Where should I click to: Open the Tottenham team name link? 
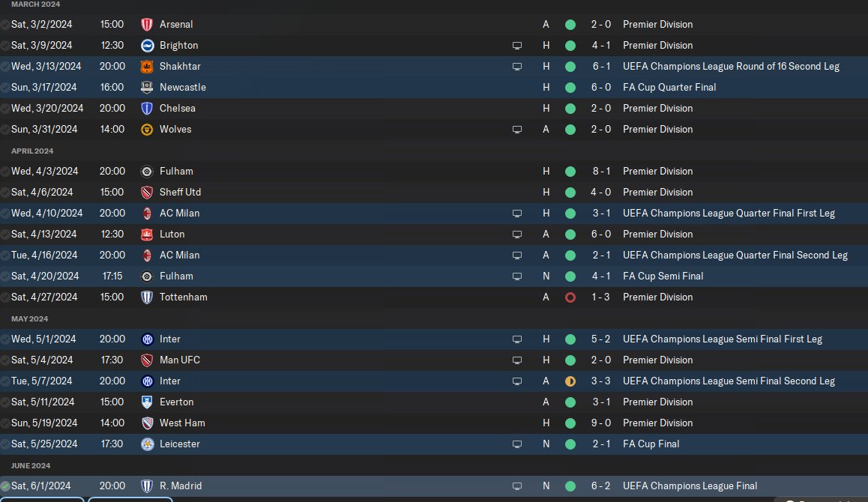click(183, 297)
